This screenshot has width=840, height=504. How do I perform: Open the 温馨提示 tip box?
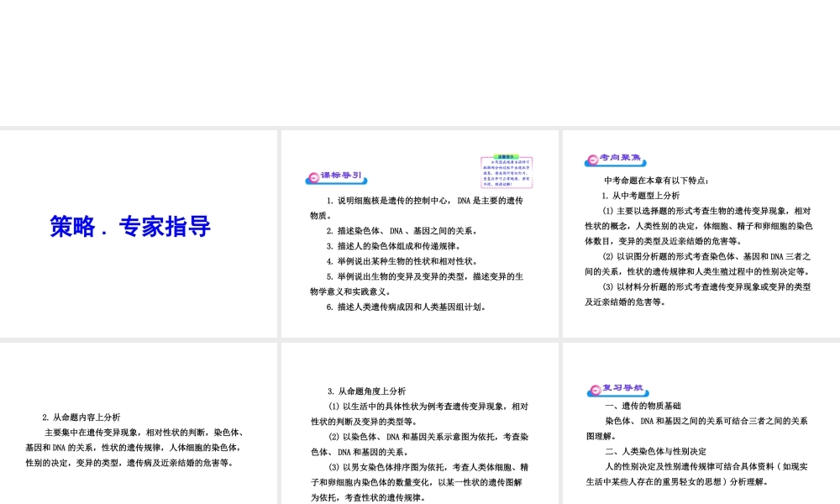507,171
